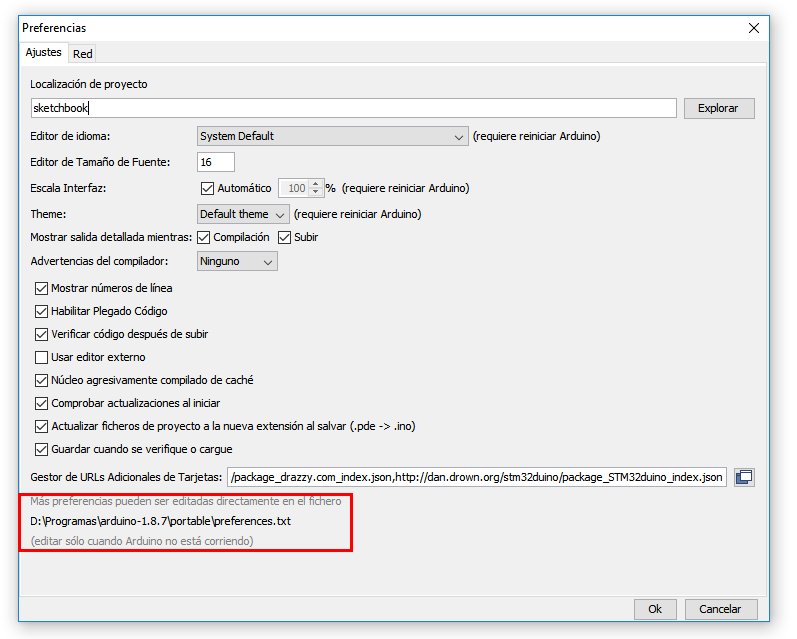Close the Preferencias dialog
Screen dimensions: 797x639
(754, 28)
